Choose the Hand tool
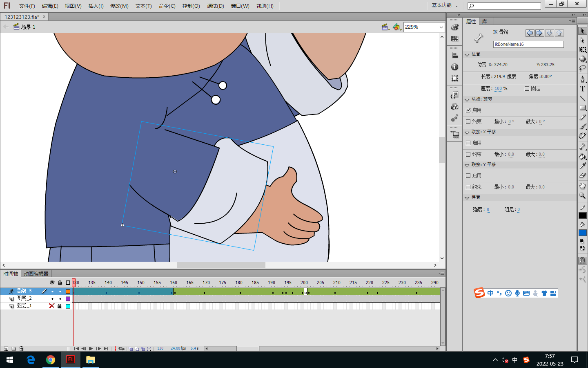588x368 pixels. point(583,186)
